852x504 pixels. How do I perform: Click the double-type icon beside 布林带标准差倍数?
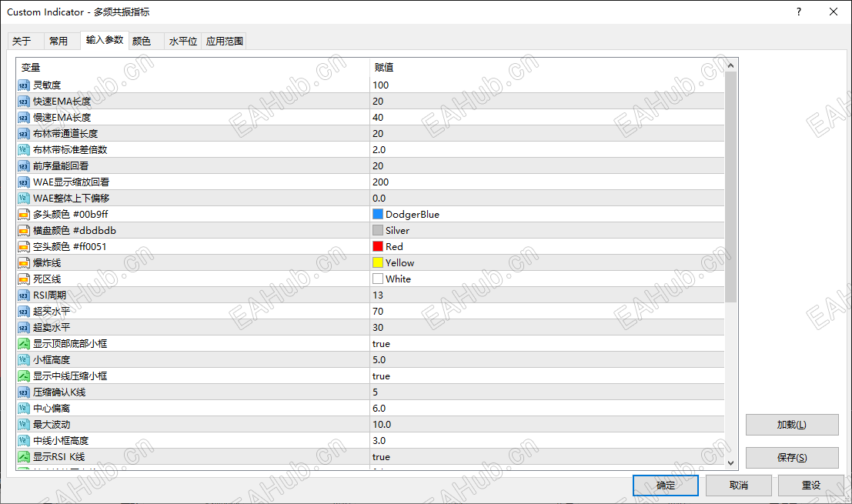click(x=23, y=150)
